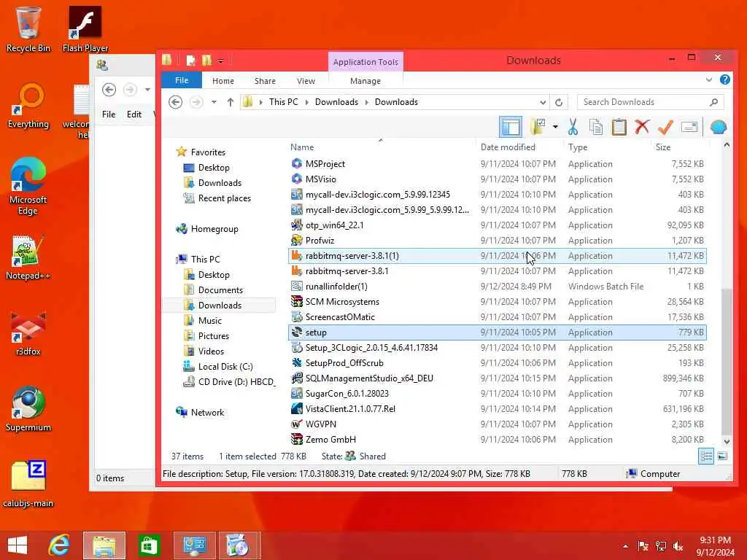Open address bar history dropdown
747x560 pixels.
click(543, 102)
